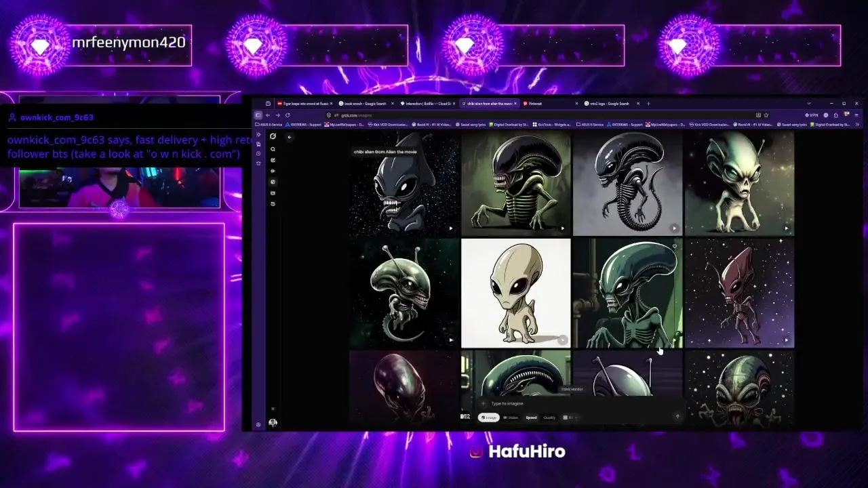Click browser back navigation arrow
Image resolution: width=868 pixels, height=488 pixels.
click(267, 115)
